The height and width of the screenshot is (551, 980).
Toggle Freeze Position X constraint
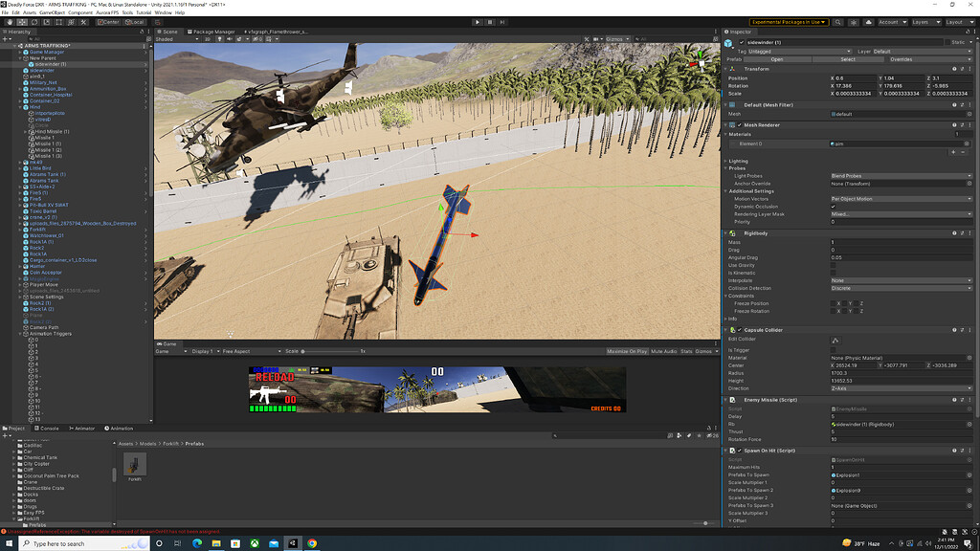[x=833, y=303]
